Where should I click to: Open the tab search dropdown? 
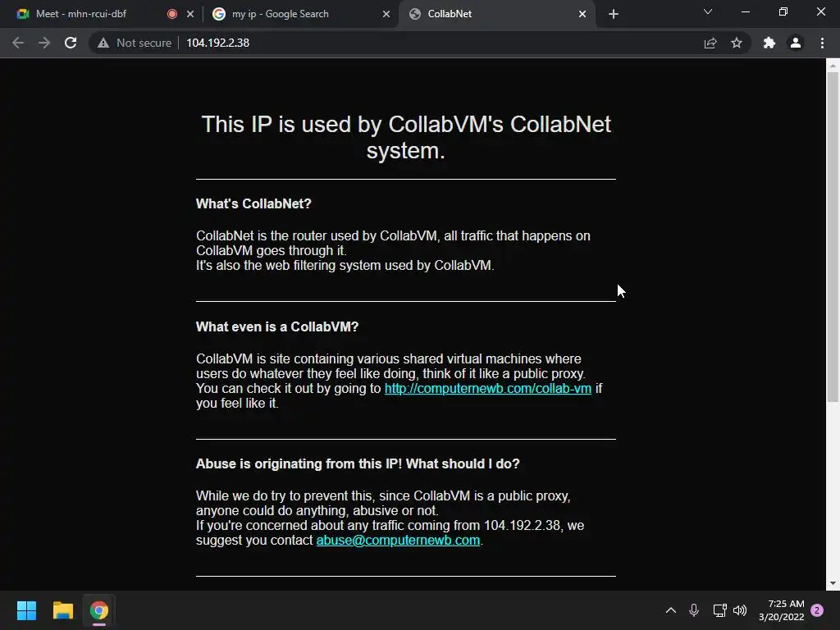coord(708,11)
